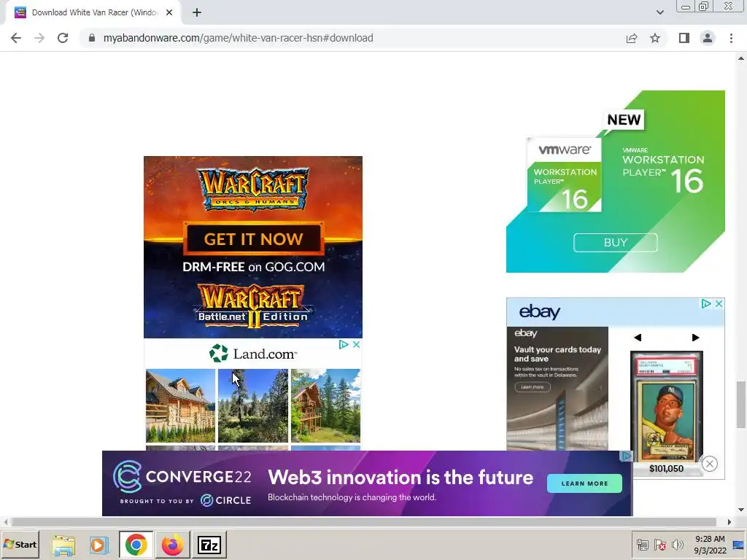View site information via lock icon
747x560 pixels.
coord(92,38)
